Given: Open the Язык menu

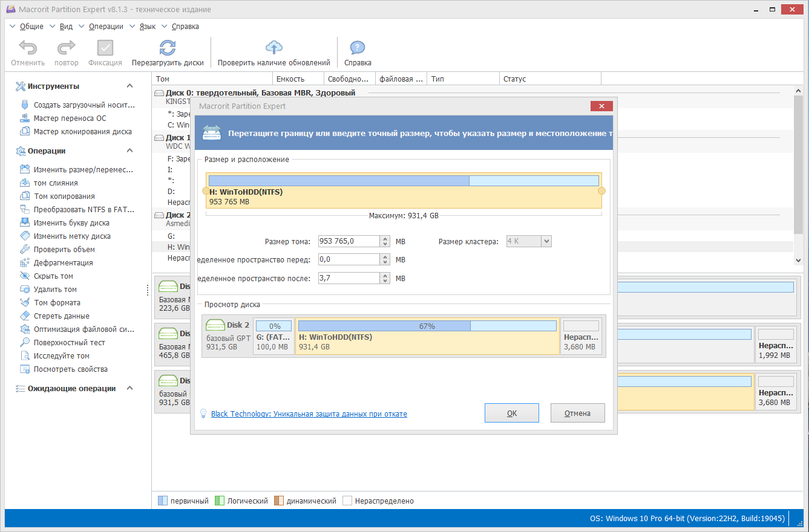Looking at the screenshot, I should click(x=148, y=27).
